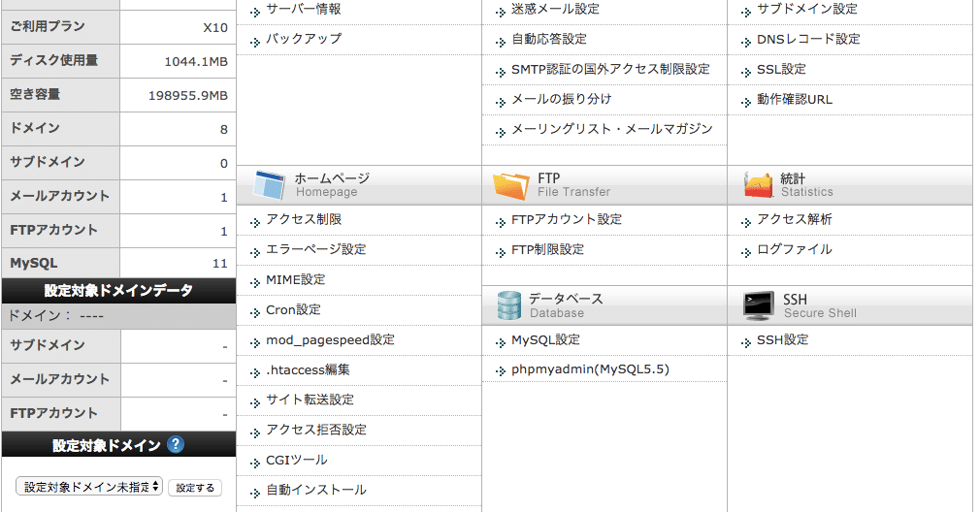Image resolution: width=980 pixels, height=512 pixels.
Task: Select Cron設定 in Homepage menu
Action: [293, 309]
